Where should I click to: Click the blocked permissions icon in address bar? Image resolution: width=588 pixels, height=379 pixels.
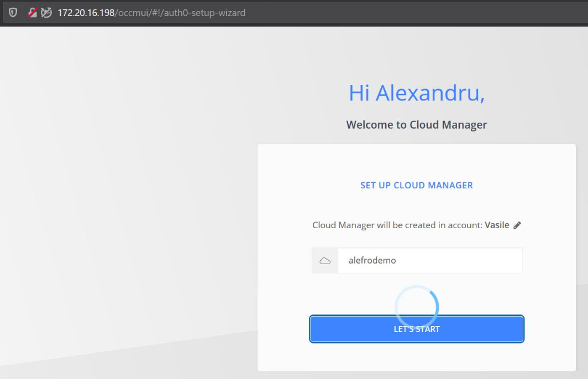pos(46,13)
